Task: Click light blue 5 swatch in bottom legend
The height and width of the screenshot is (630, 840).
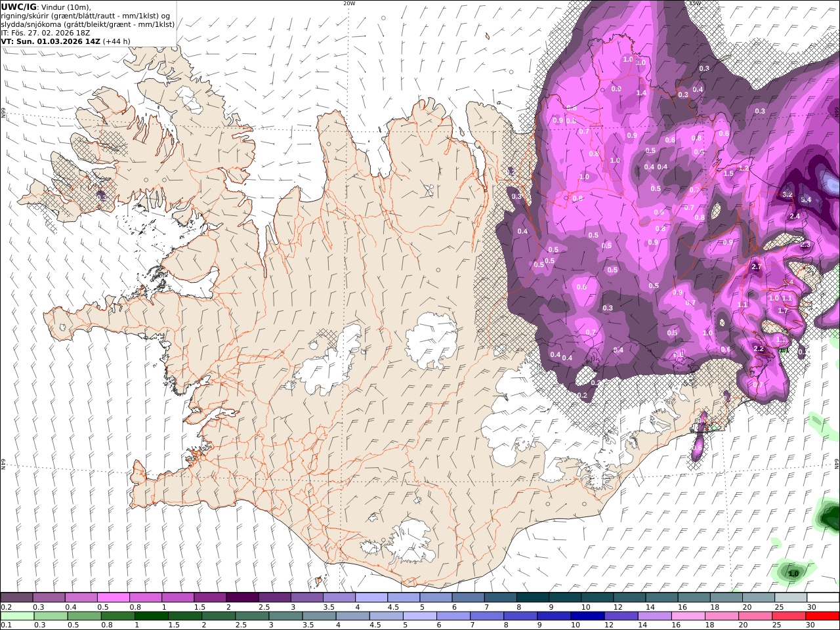Action: [419, 616]
